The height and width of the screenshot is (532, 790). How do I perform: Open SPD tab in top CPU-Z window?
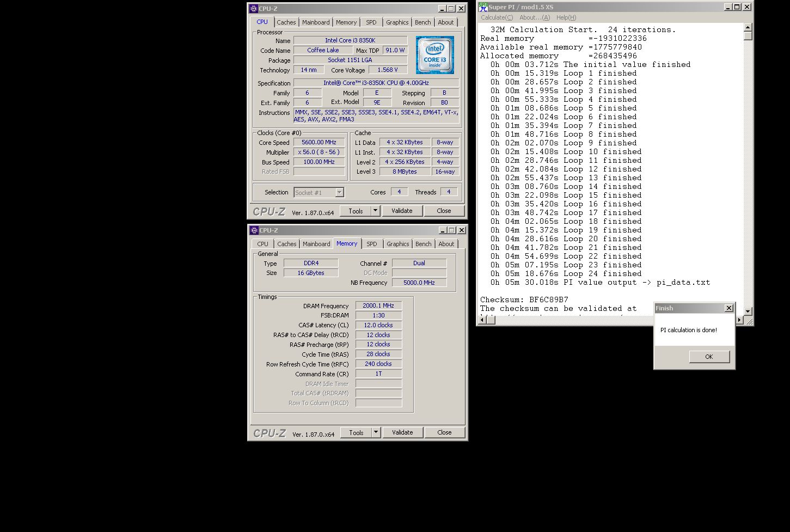click(x=371, y=22)
